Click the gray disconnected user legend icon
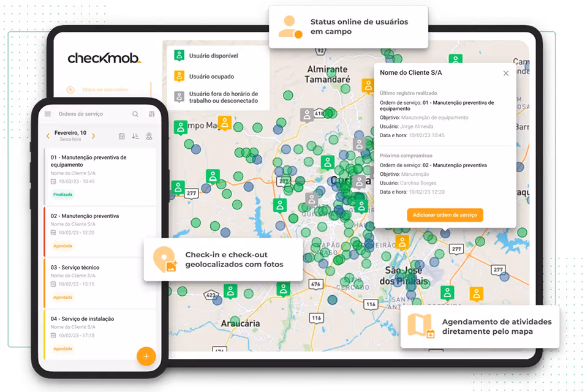This screenshot has width=585, height=392. (x=179, y=97)
